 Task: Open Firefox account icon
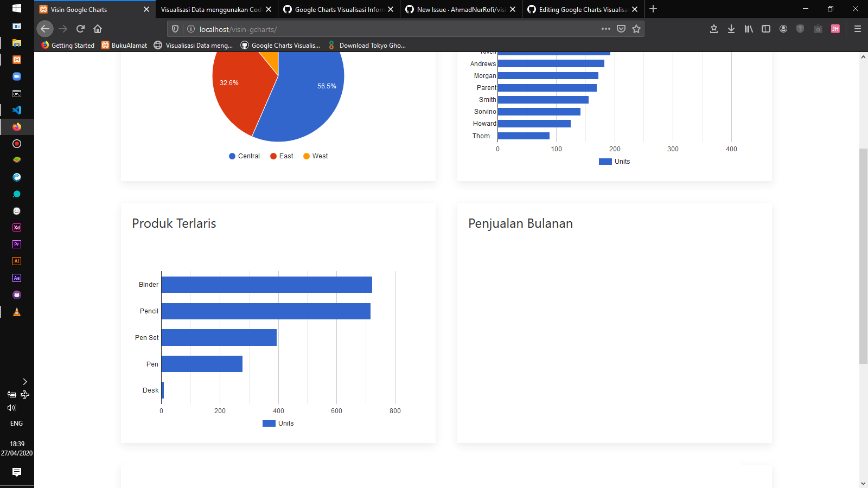(x=783, y=29)
